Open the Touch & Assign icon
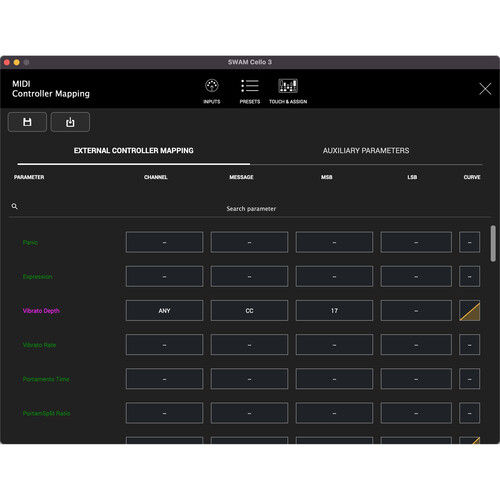This screenshot has height=500, width=500. click(288, 86)
